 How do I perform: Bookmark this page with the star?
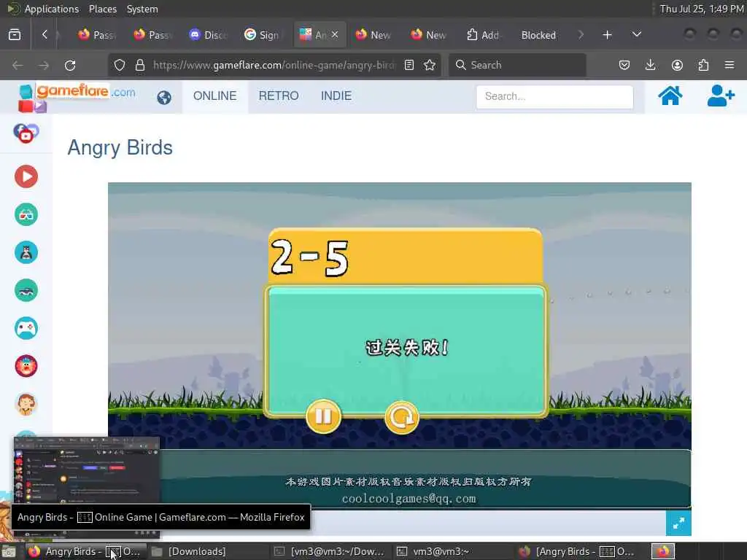coord(430,65)
